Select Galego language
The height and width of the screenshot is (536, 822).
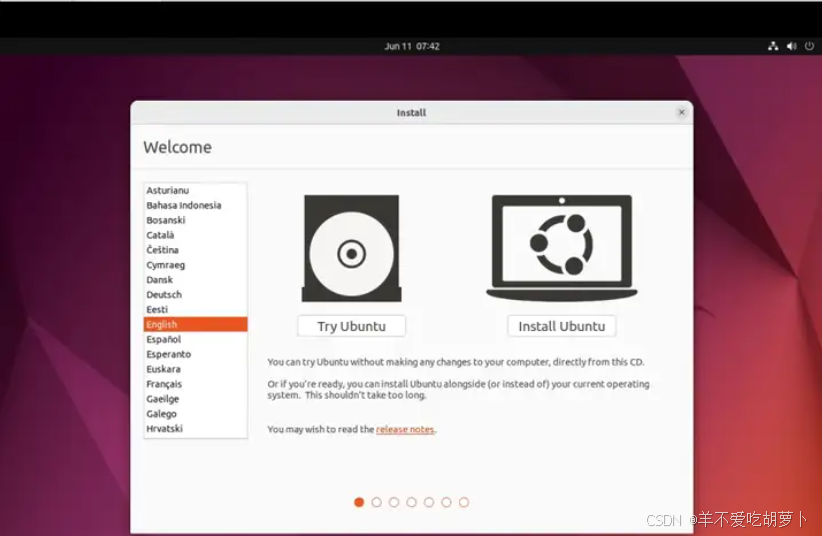tap(195, 414)
